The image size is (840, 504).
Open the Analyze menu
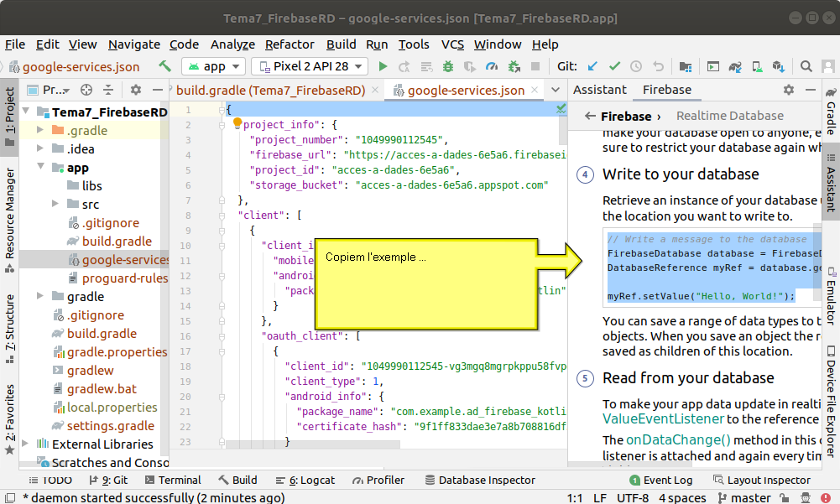coord(232,44)
